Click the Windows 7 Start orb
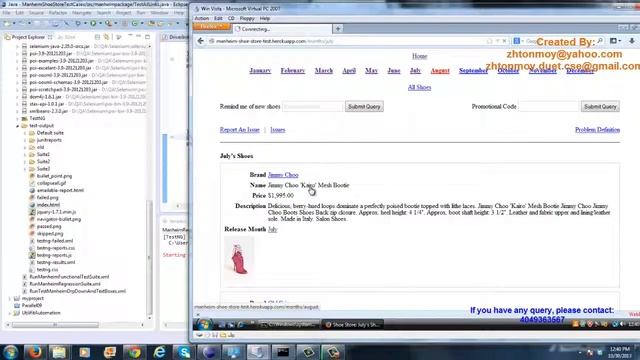Screen dimensions: 640x360 10,352
